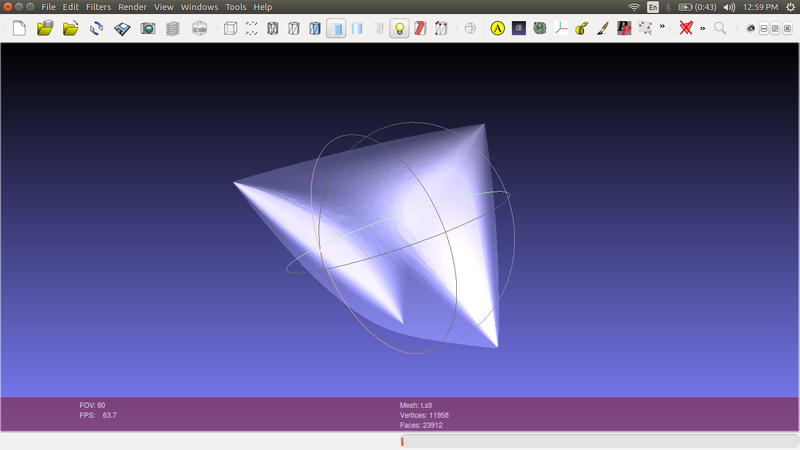Open the File menu

48,7
